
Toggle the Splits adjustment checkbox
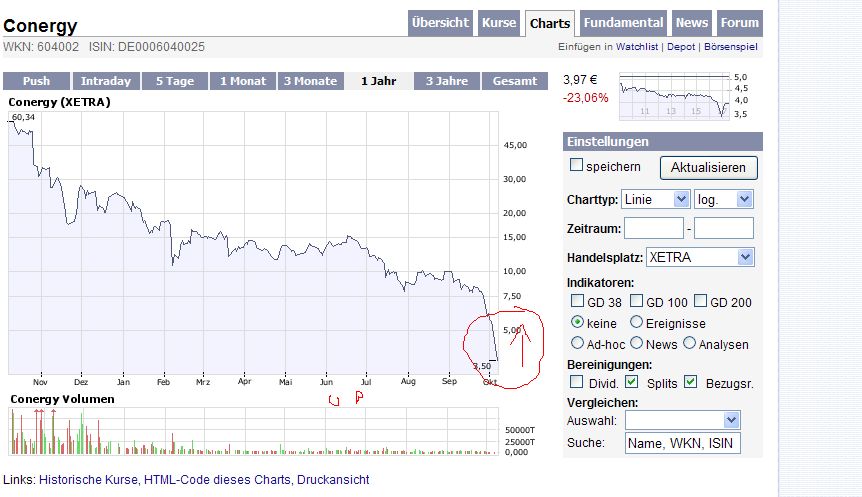[631, 381]
